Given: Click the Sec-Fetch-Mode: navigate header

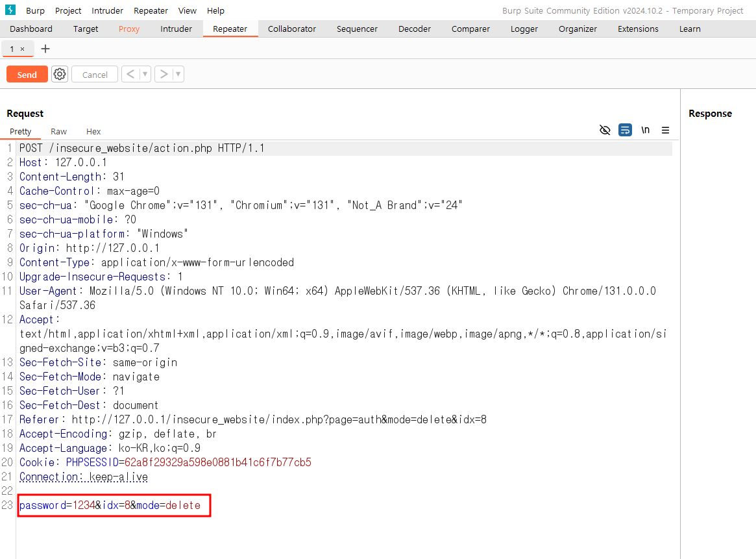Looking at the screenshot, I should tap(89, 377).
